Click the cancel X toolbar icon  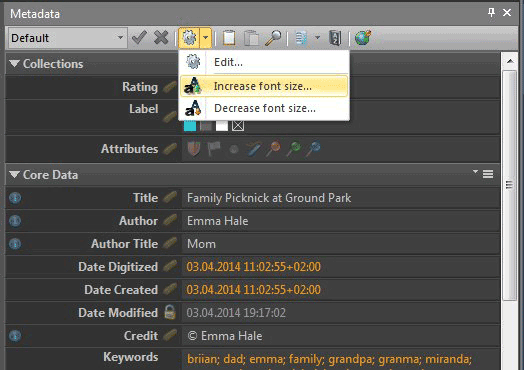(x=161, y=37)
